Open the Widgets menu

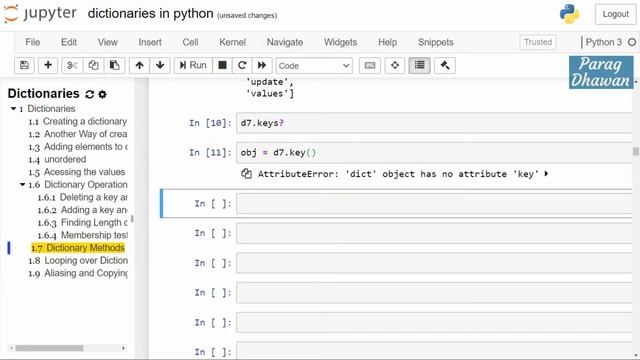pos(340,42)
